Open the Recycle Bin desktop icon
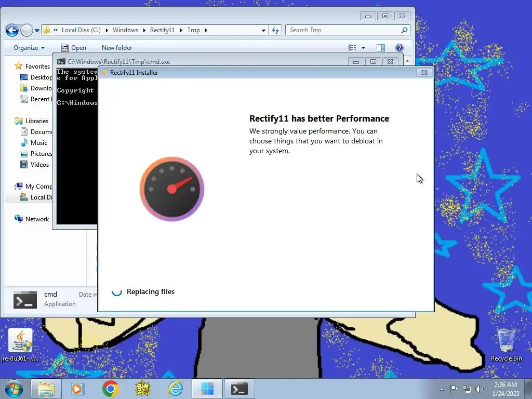Viewport: 532px width, 399px height. point(506,345)
